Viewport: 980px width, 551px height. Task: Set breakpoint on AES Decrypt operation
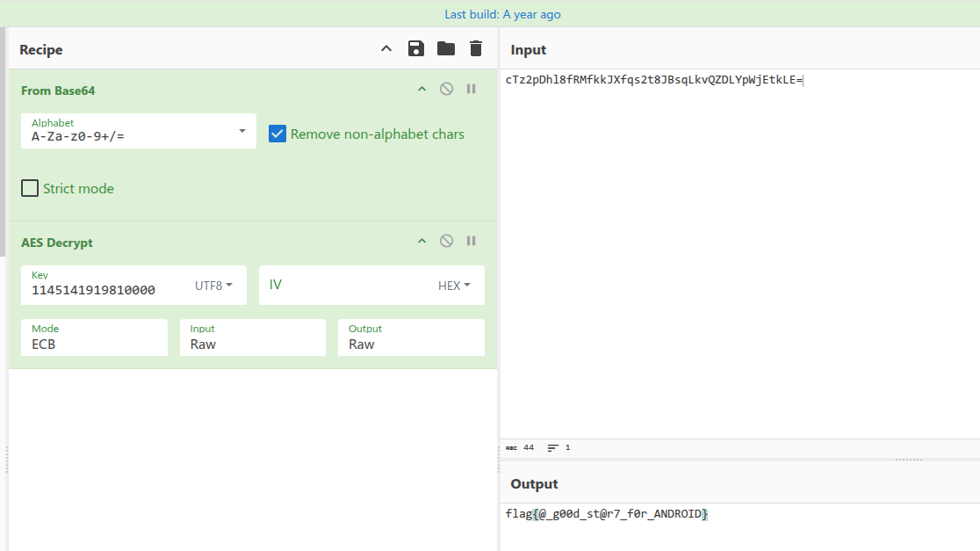[x=472, y=242]
